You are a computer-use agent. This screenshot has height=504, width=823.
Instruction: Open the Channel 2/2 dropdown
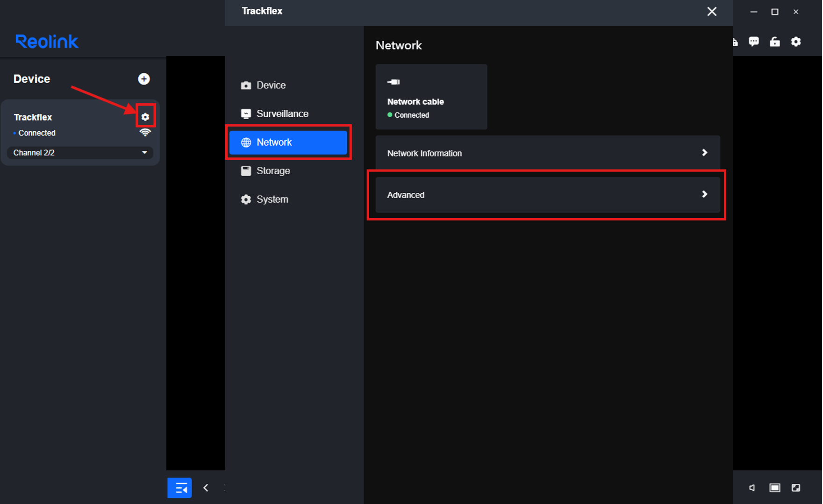tap(80, 153)
